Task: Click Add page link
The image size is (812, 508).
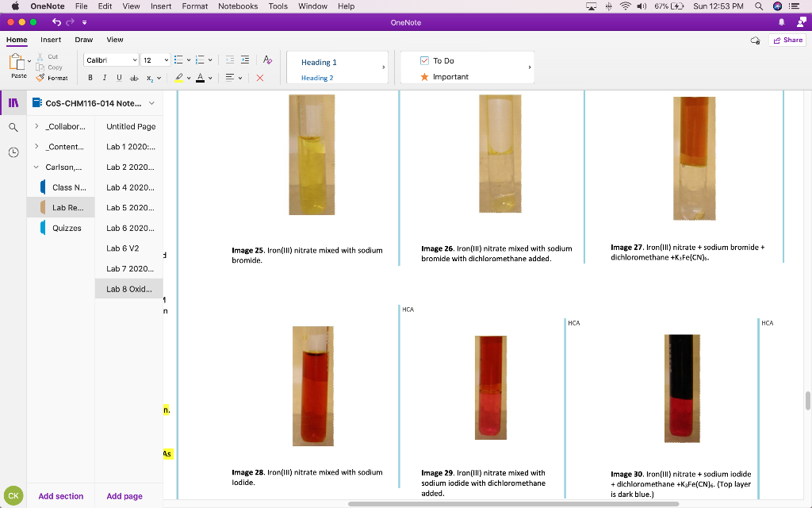Action: (x=124, y=496)
